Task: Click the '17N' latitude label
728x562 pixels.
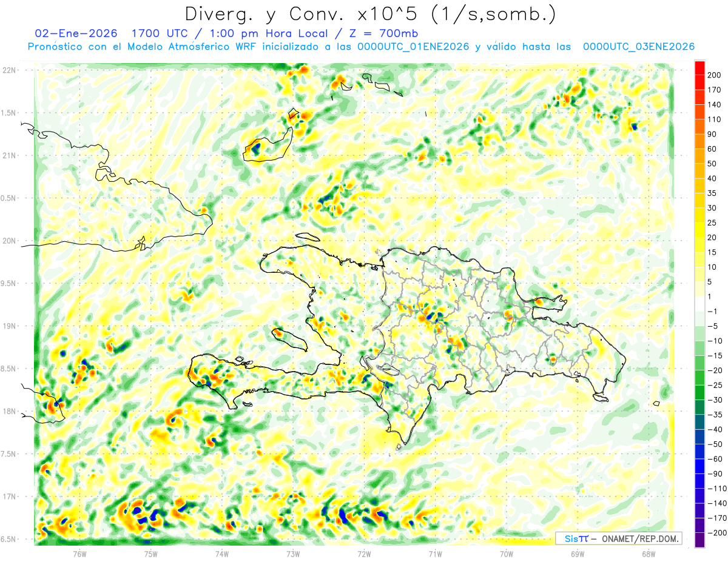Action: [9, 497]
